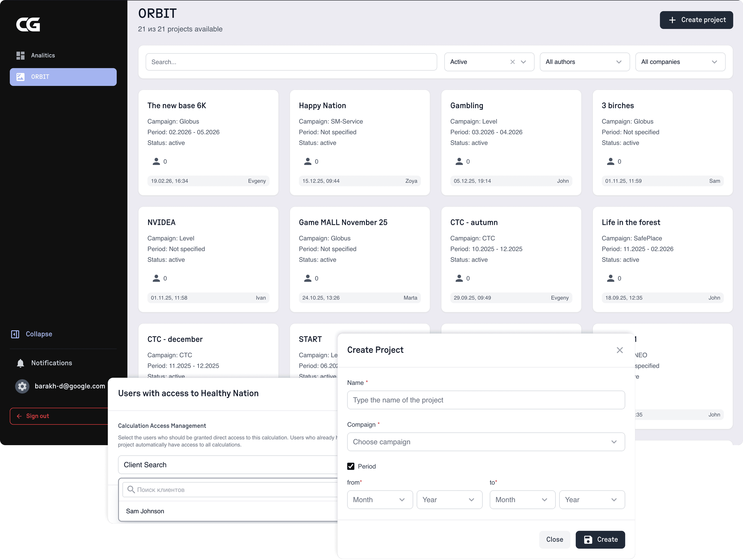This screenshot has height=560, width=743.
Task: Collapse the sidebar
Action: pyautogui.click(x=32, y=334)
